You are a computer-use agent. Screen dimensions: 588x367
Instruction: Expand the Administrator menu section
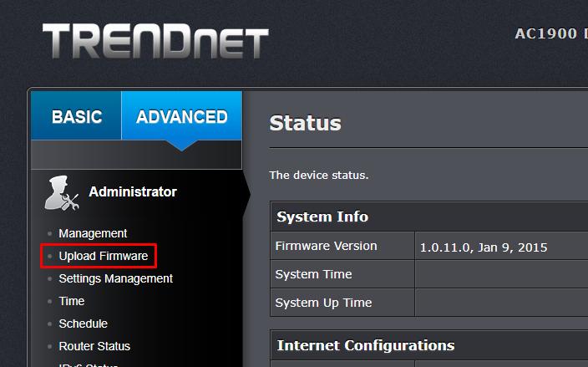133,191
